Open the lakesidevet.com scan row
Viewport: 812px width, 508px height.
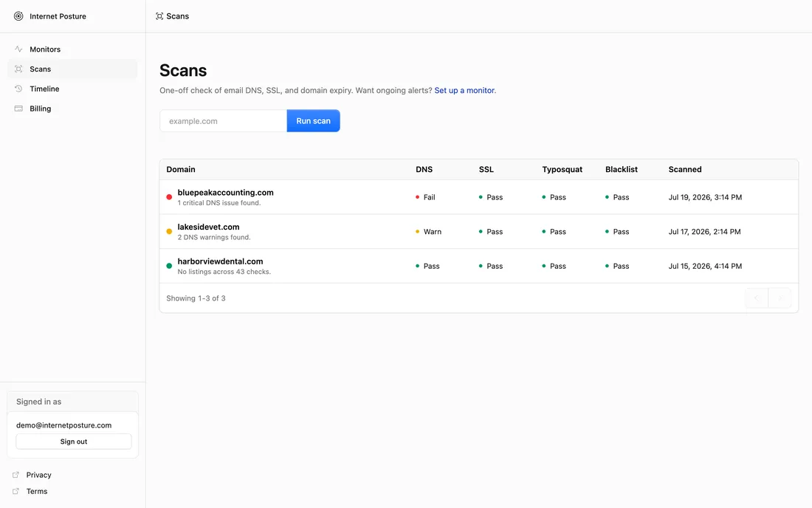pos(478,231)
